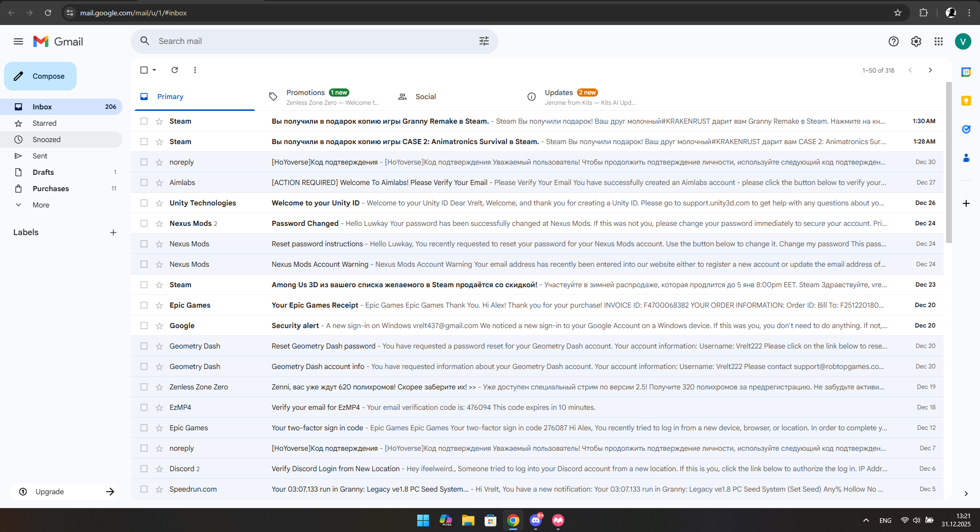980x532 pixels.
Task: Star the Google Security alert email
Action: pos(159,326)
